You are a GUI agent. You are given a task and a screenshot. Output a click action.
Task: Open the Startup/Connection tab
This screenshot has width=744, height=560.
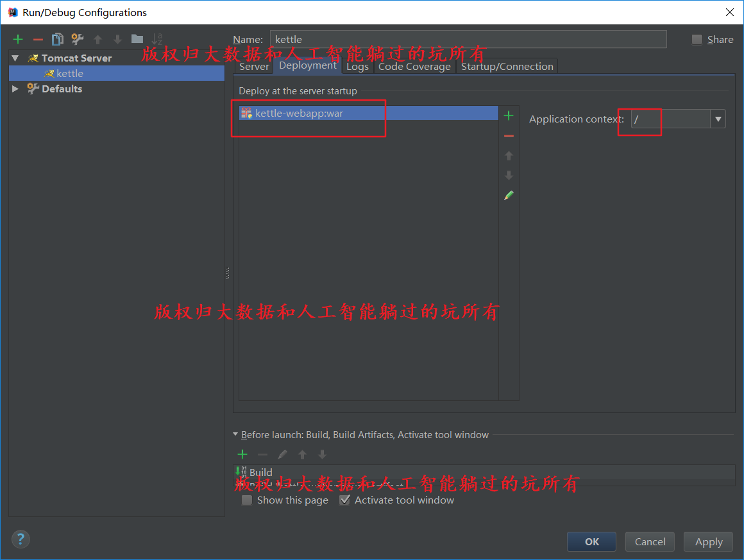point(507,67)
